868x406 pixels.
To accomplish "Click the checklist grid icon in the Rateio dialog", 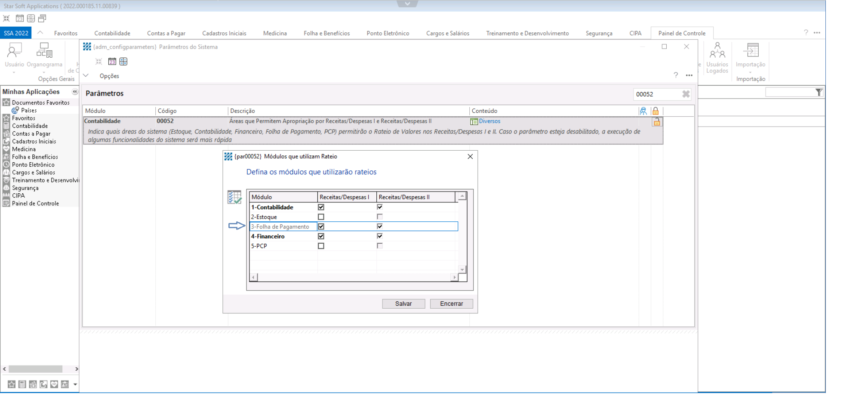I will [x=234, y=197].
